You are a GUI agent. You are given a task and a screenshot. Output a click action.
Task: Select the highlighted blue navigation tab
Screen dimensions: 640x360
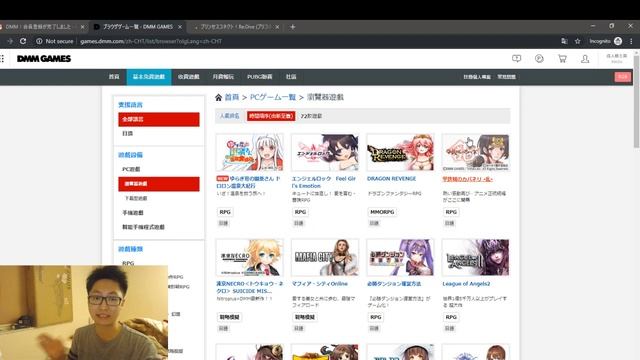[x=149, y=77]
